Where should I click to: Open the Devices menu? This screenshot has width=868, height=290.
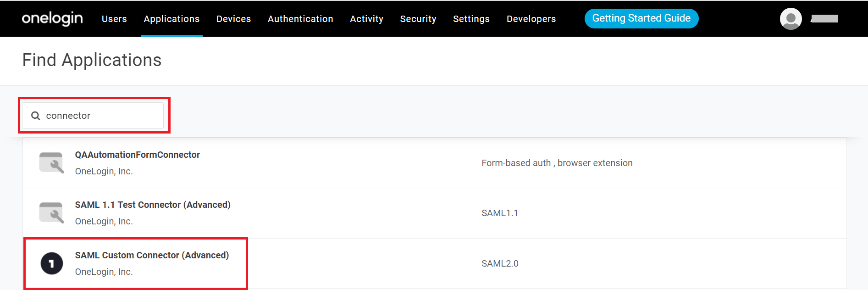(234, 19)
